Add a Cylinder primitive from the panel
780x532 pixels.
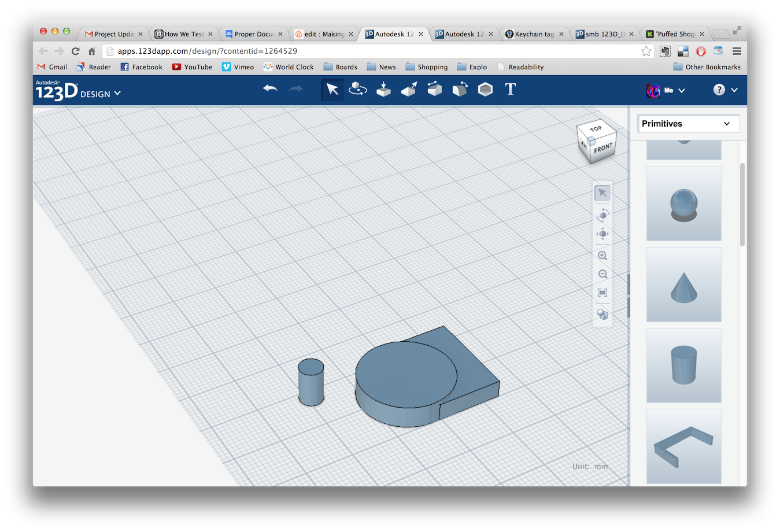coord(683,365)
